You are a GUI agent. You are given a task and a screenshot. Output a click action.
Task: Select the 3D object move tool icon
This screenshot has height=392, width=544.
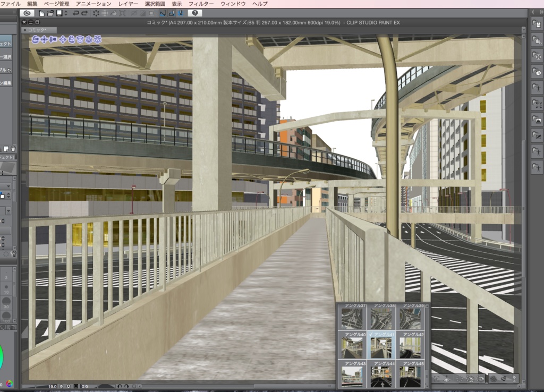pyautogui.click(x=63, y=39)
